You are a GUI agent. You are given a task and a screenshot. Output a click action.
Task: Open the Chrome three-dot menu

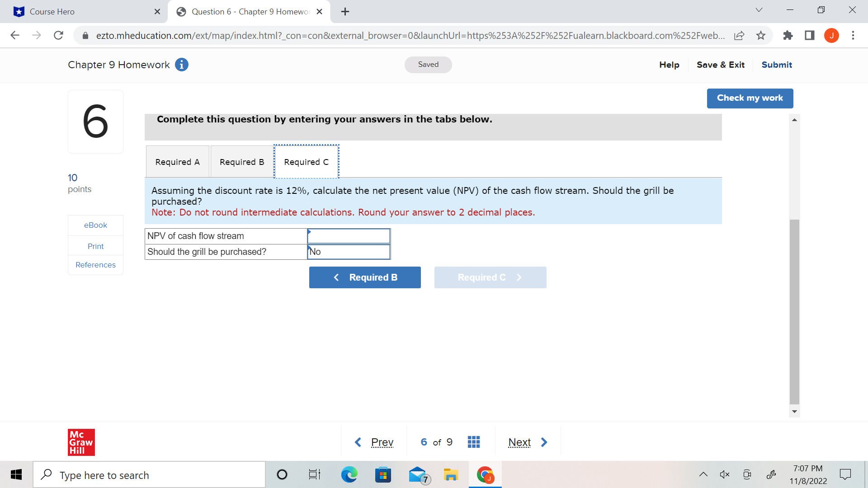pos(853,35)
